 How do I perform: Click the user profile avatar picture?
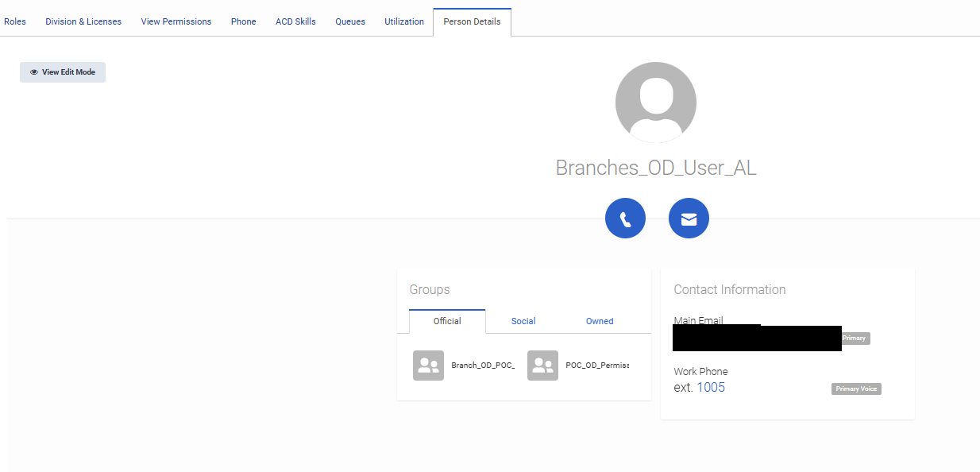point(656,103)
